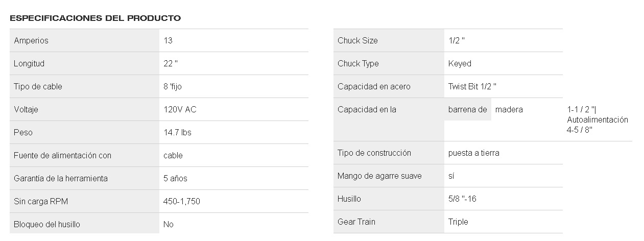The image size is (644, 241).
Task: Click the Chuck Type value Keyed
Action: pos(460,63)
